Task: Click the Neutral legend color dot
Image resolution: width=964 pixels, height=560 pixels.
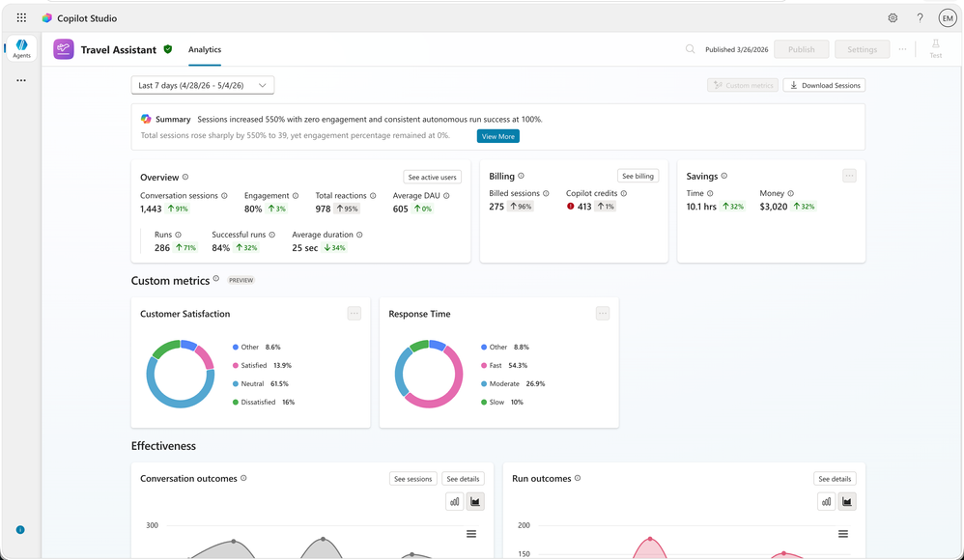Action: (x=236, y=383)
